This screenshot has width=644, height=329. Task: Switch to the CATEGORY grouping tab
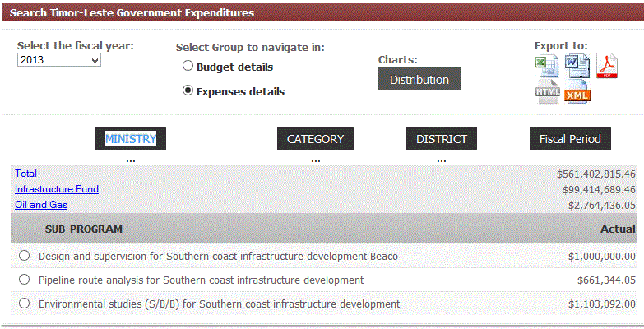point(316,138)
